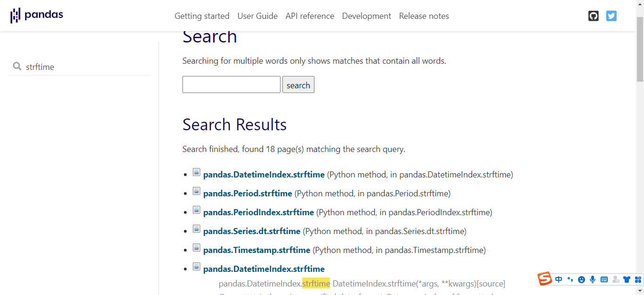This screenshot has width=644, height=295.
Task: Toggle Chinese/English input mode
Action: click(559, 279)
